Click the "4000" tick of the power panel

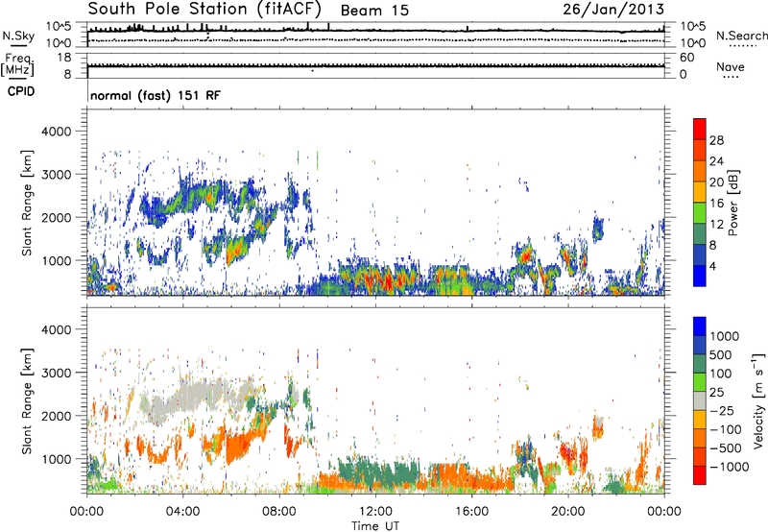point(57,132)
